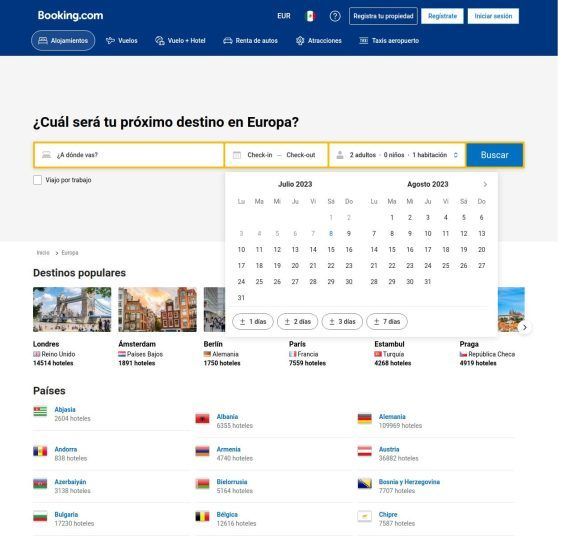This screenshot has height=536, width=572.
Task: Click the Bielorrusia country link
Action: 232,482
